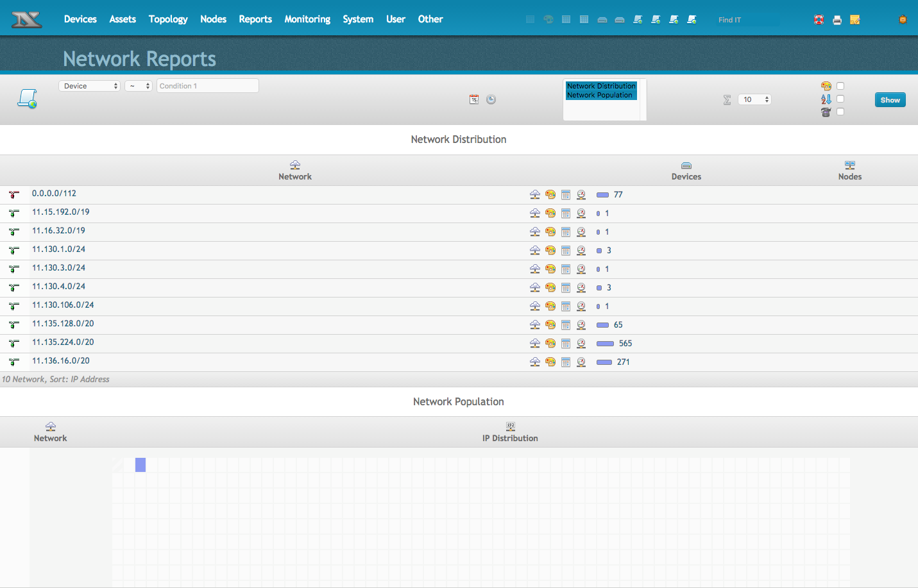This screenshot has width=918, height=588.
Task: Click the clock icon beside the calendar
Action: [x=491, y=99]
